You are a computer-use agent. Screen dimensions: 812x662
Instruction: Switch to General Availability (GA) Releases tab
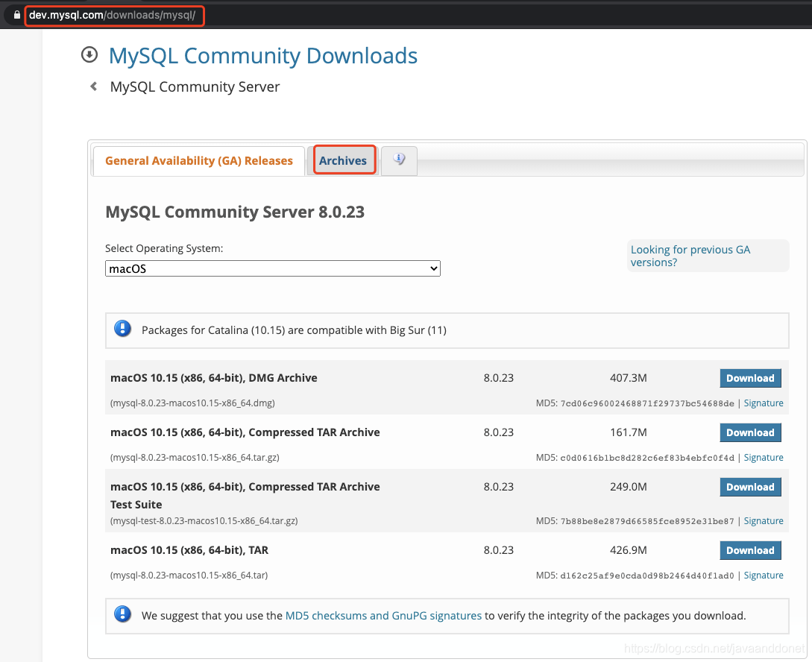point(199,161)
